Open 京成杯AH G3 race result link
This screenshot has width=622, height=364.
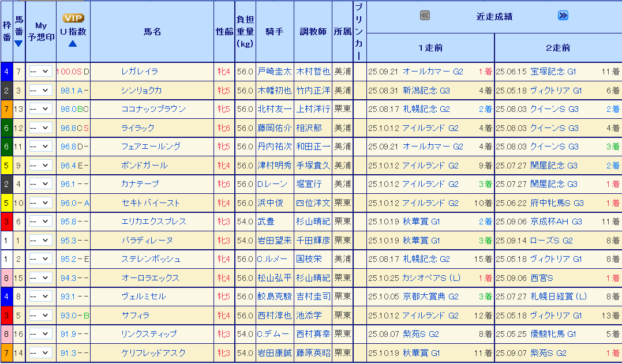[556, 222]
